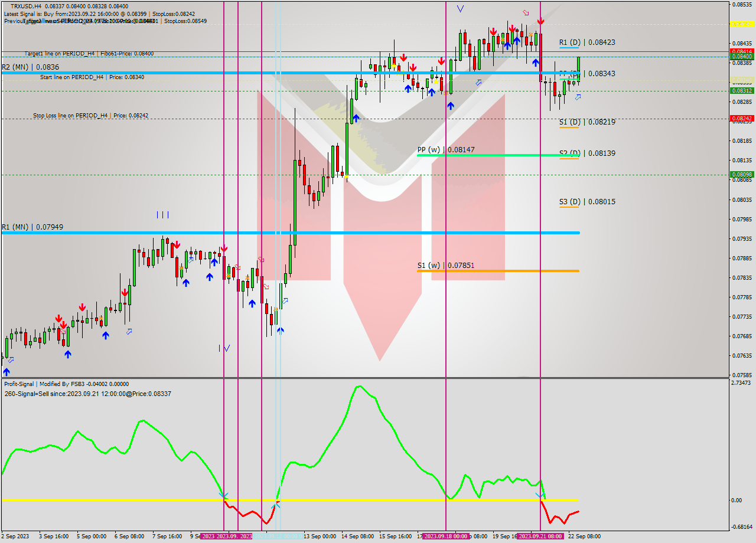
Task: Click the green 0.08098 price tag
Action: pos(742,175)
